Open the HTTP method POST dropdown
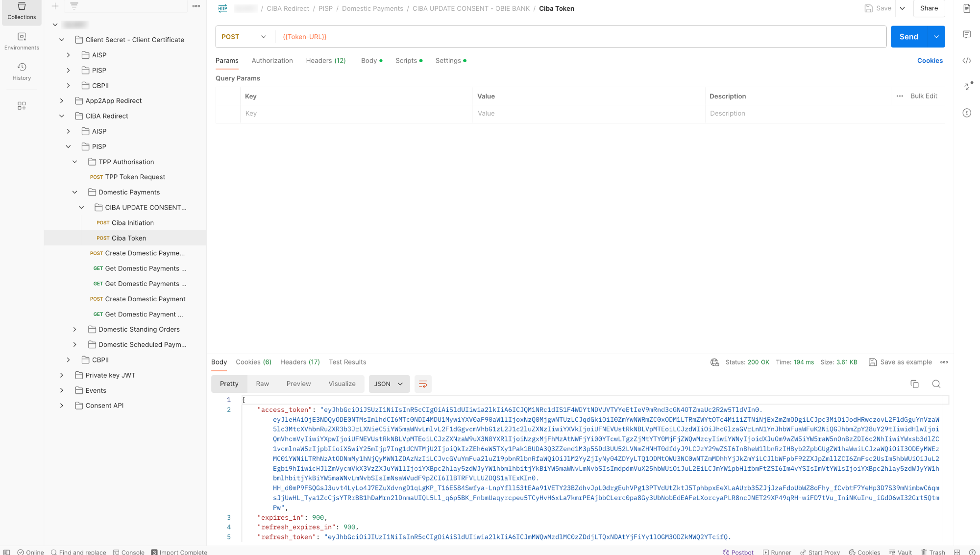This screenshot has height=555, width=980. point(244,37)
